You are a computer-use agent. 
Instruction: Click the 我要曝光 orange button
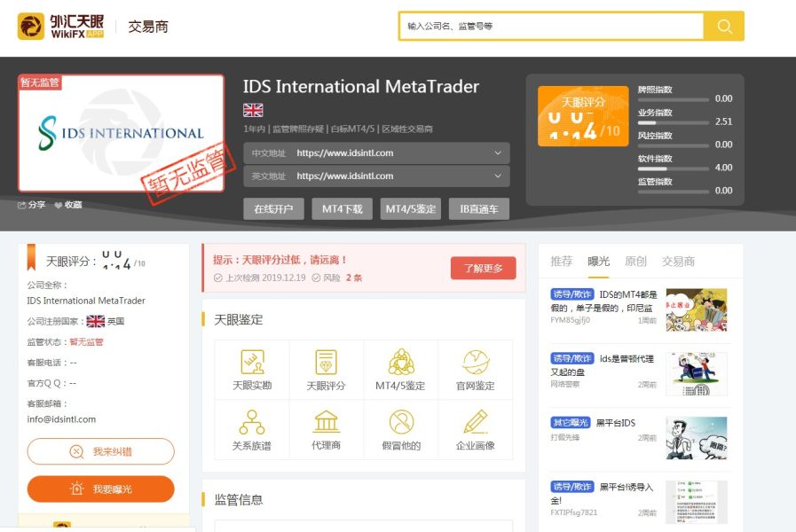point(100,489)
